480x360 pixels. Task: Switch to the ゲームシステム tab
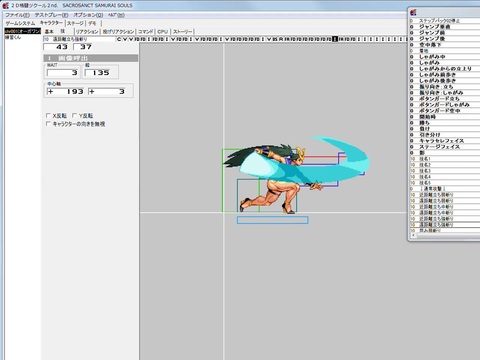20,23
